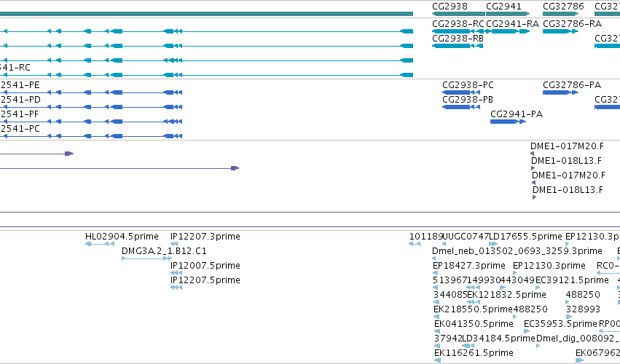Select the CG2938-PC protein label
The image size is (620, 364).
[x=468, y=85]
